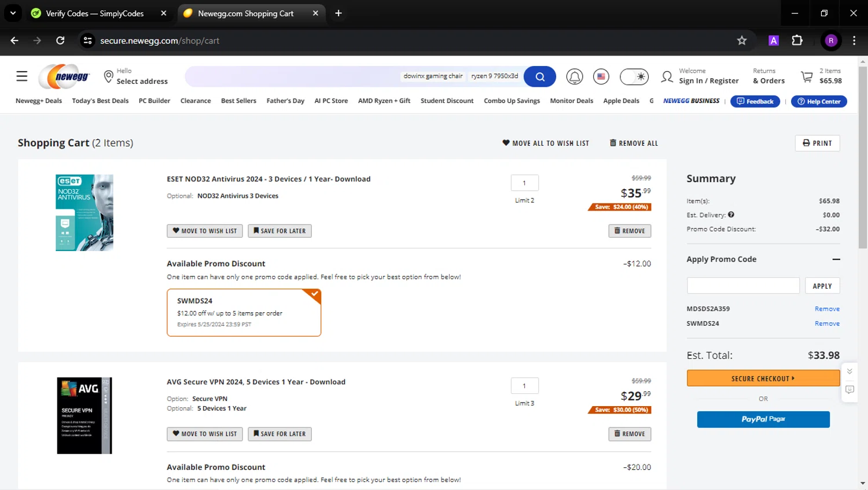This screenshot has height=490, width=868.
Task: Click the Print button
Action: pos(817,143)
